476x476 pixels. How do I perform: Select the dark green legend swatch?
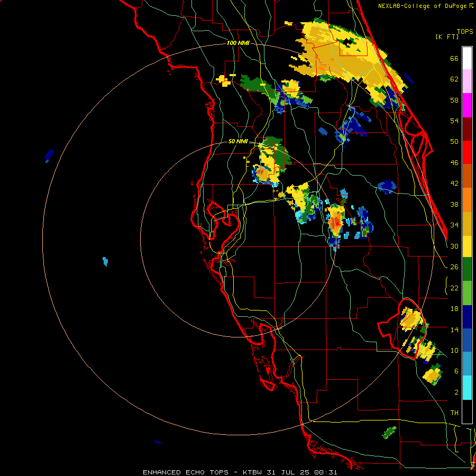click(x=467, y=269)
